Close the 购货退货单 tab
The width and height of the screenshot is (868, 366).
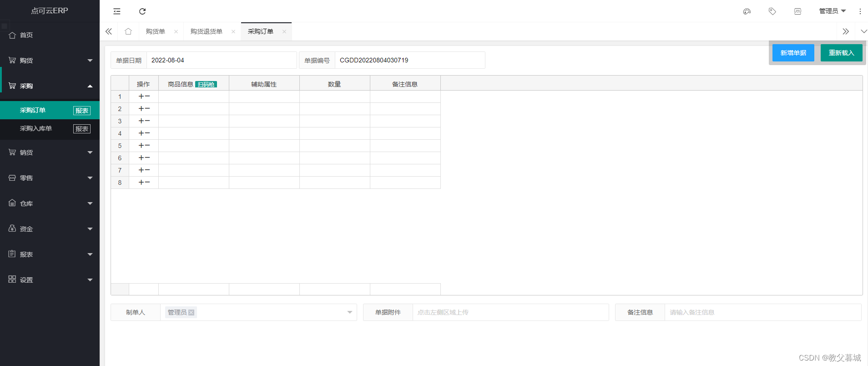click(x=233, y=31)
